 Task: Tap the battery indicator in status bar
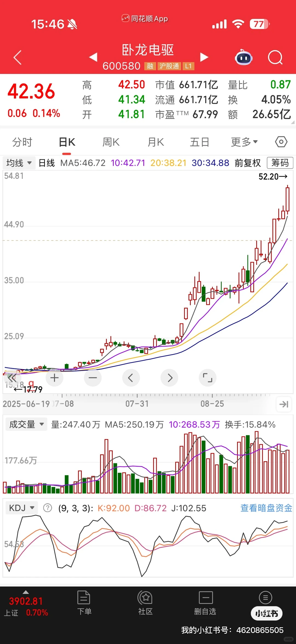260,24
